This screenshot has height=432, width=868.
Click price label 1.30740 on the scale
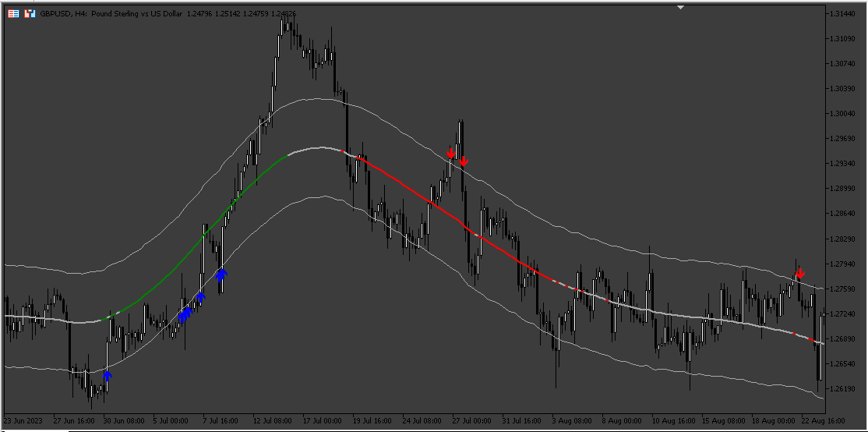[844, 64]
